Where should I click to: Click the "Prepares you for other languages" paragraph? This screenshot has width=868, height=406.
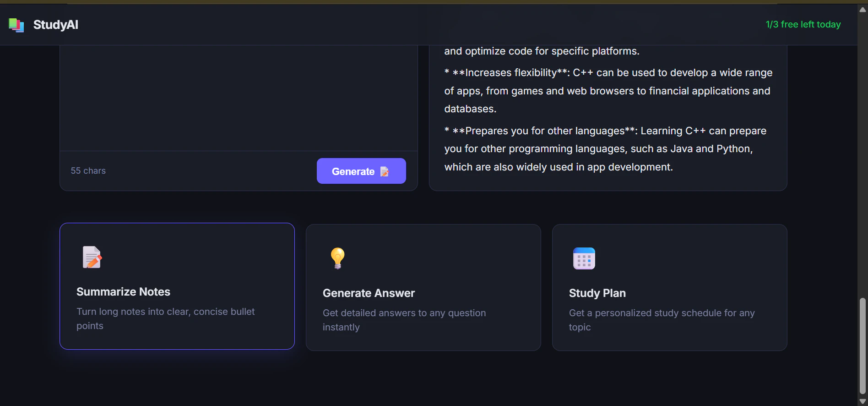pyautogui.click(x=605, y=149)
